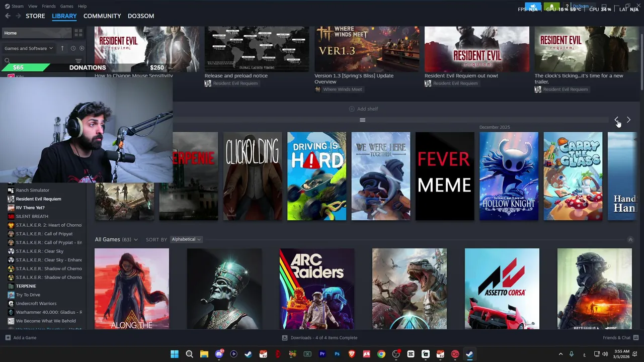The image size is (644, 362).
Task: Click the library search magnifier
Action: [7, 61]
